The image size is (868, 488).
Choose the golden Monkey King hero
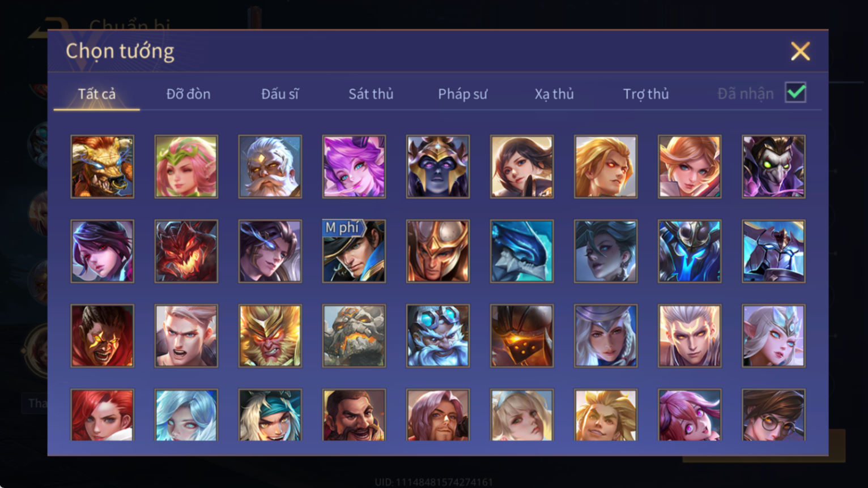[x=270, y=336]
